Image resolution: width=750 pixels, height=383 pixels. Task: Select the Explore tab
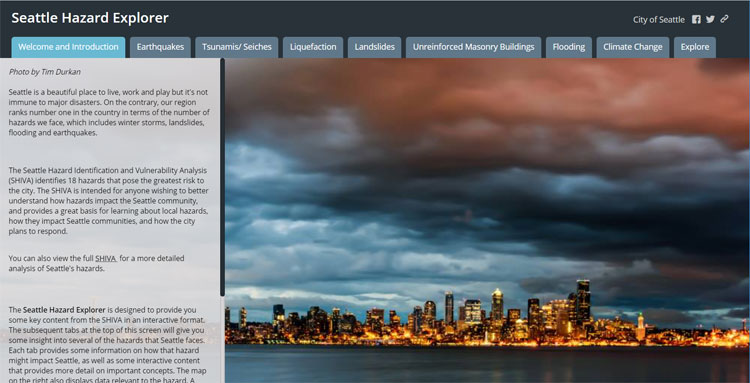695,47
